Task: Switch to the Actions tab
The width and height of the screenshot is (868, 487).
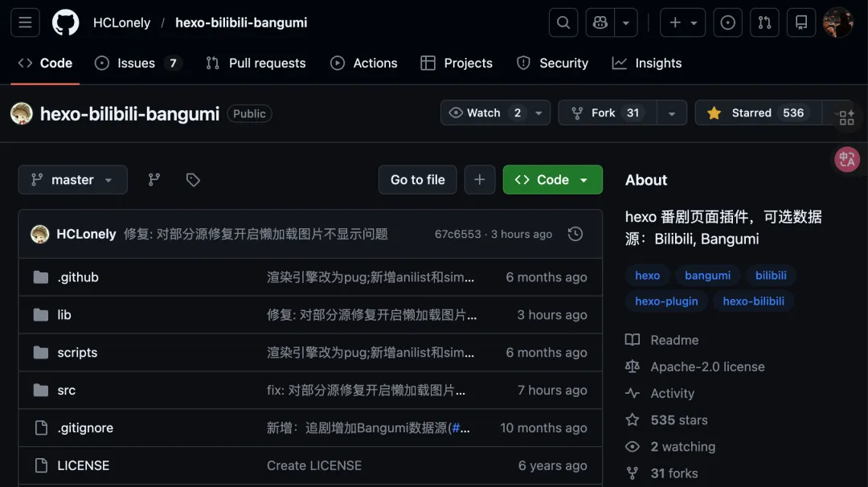Action: pos(364,63)
